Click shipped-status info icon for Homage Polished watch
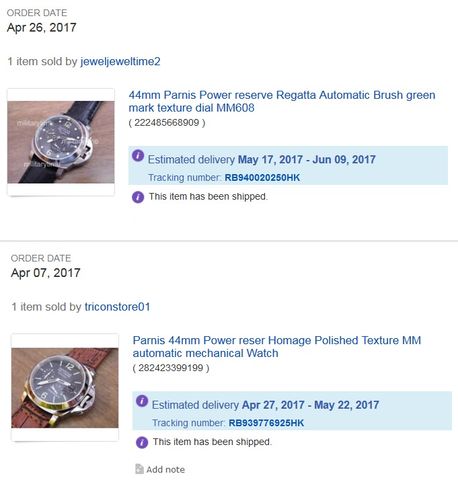 (x=142, y=442)
